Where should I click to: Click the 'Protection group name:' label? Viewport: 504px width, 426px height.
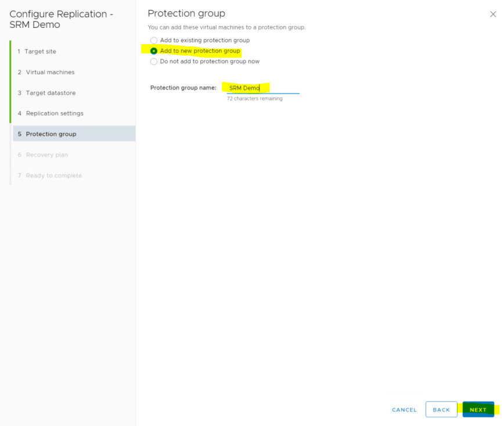tap(183, 88)
